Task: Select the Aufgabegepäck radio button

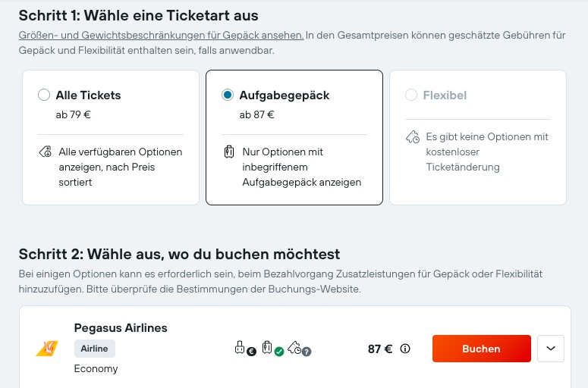Action: 228,95
